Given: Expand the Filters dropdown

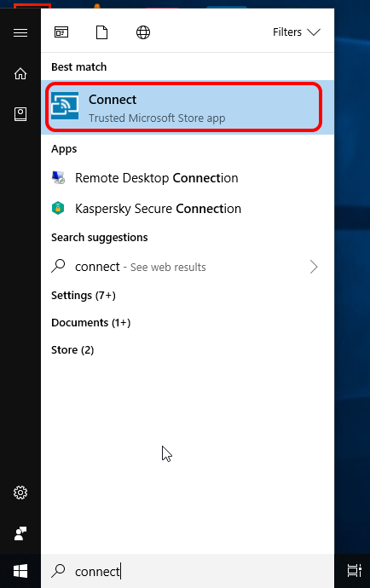Looking at the screenshot, I should point(297,32).
